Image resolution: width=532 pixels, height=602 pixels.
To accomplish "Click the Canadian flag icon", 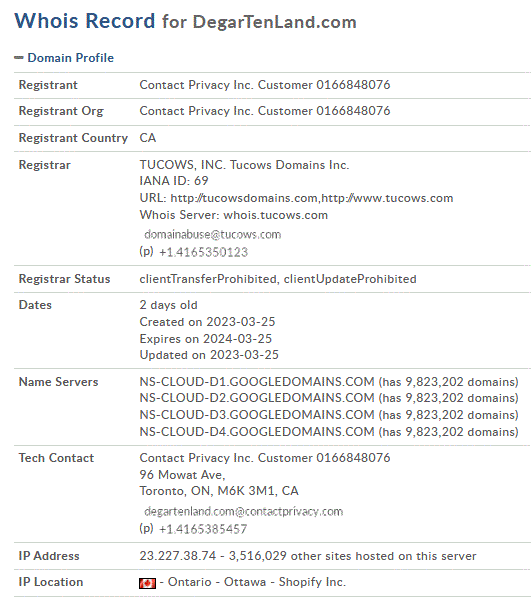I will (147, 583).
